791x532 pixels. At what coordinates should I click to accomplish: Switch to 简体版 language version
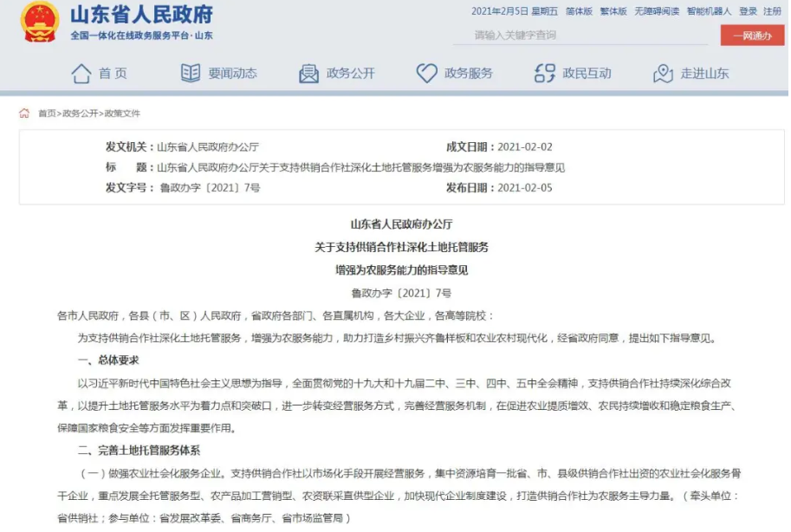(x=579, y=11)
